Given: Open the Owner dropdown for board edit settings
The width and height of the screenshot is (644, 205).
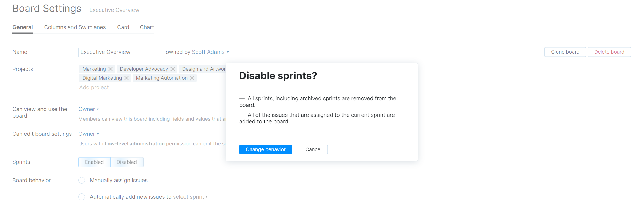Looking at the screenshot, I should tap(88, 134).
